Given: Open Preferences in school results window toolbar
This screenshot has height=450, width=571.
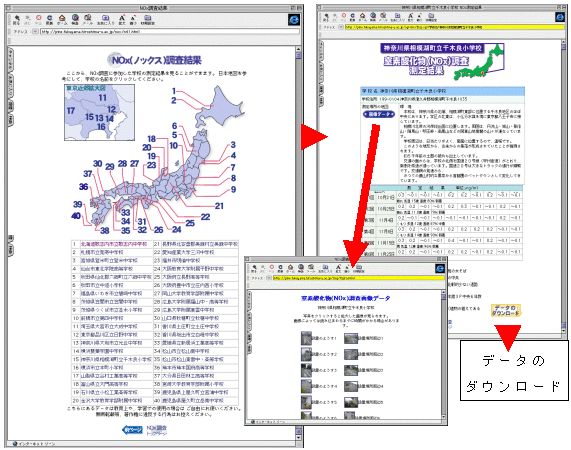Looking at the screenshot, I should [431, 17].
